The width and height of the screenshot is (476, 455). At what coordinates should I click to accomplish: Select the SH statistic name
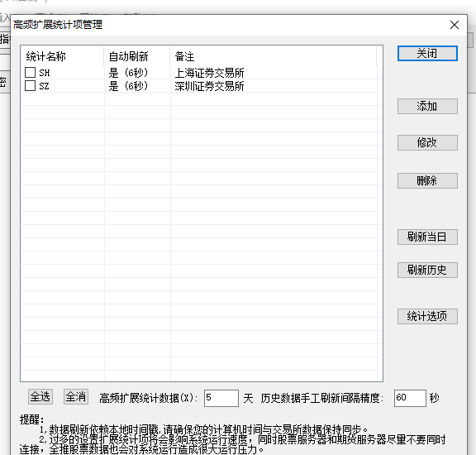[x=45, y=73]
